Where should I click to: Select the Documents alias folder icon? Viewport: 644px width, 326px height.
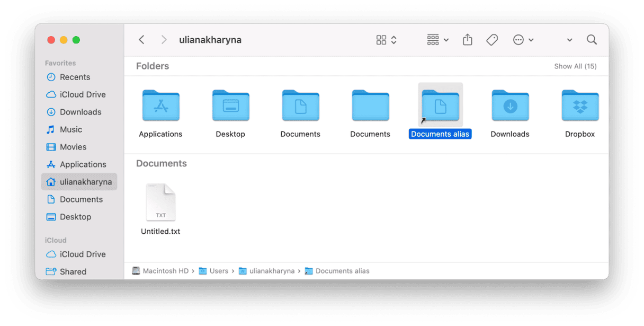[x=440, y=105]
